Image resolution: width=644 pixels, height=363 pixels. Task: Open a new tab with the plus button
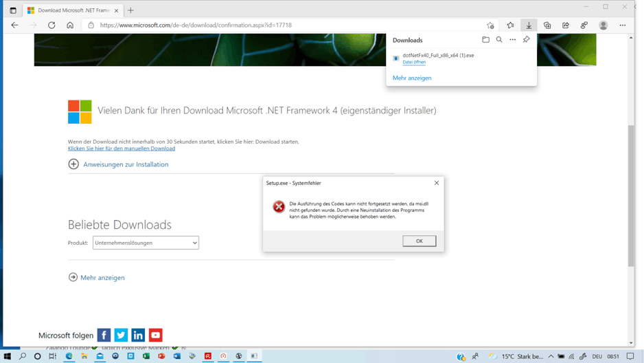point(130,10)
